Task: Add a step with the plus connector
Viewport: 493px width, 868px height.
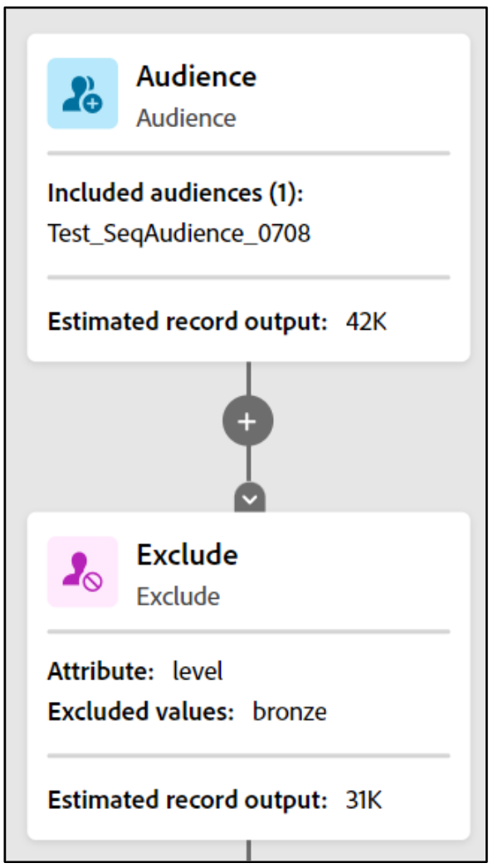Action: pos(248,421)
